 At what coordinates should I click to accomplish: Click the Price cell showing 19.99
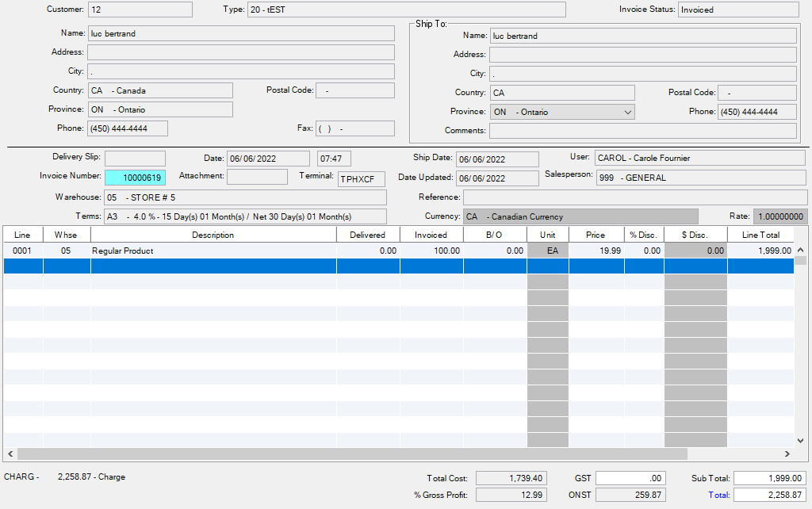coord(596,251)
